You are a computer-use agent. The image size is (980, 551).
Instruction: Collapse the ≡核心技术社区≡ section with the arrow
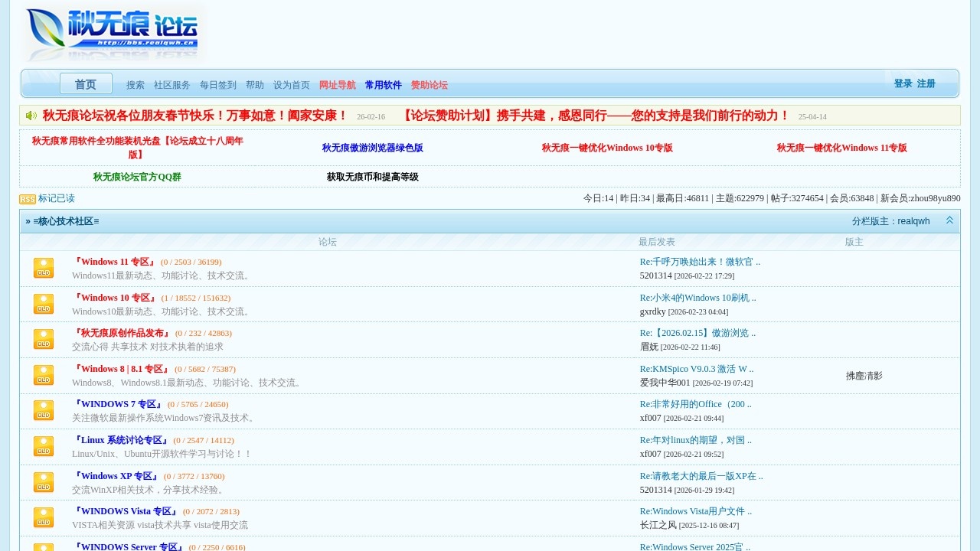pyautogui.click(x=949, y=220)
